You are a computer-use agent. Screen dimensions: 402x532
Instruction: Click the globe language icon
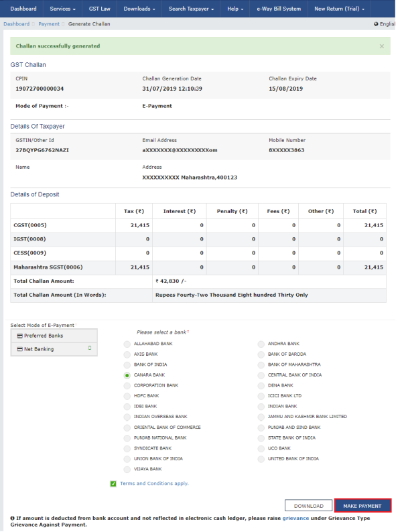click(x=376, y=24)
